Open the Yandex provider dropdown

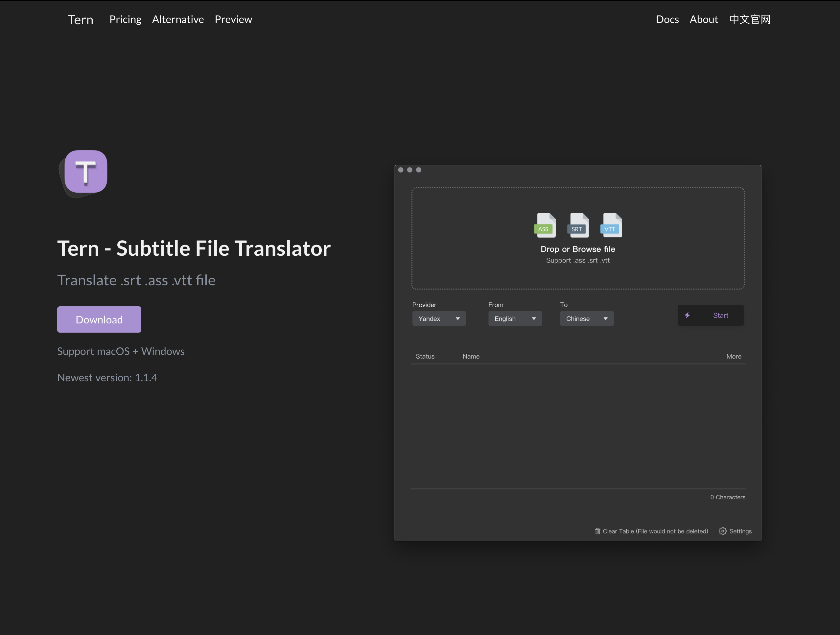(439, 318)
